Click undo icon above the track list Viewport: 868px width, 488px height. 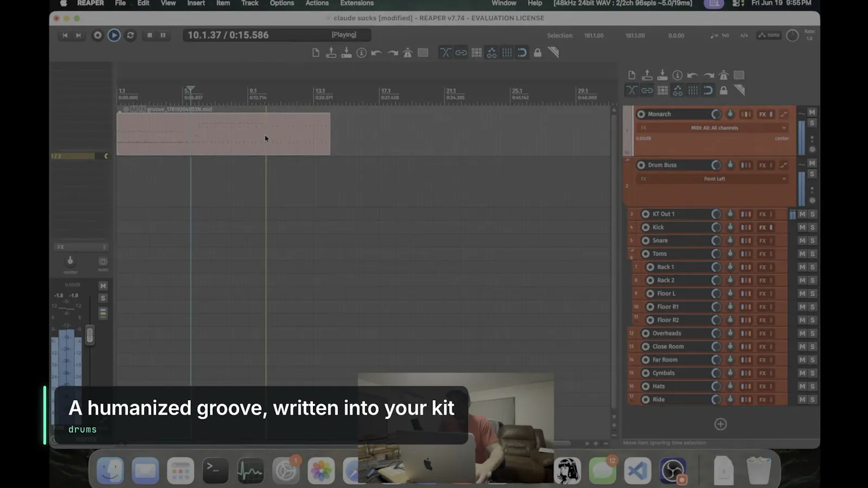click(693, 75)
